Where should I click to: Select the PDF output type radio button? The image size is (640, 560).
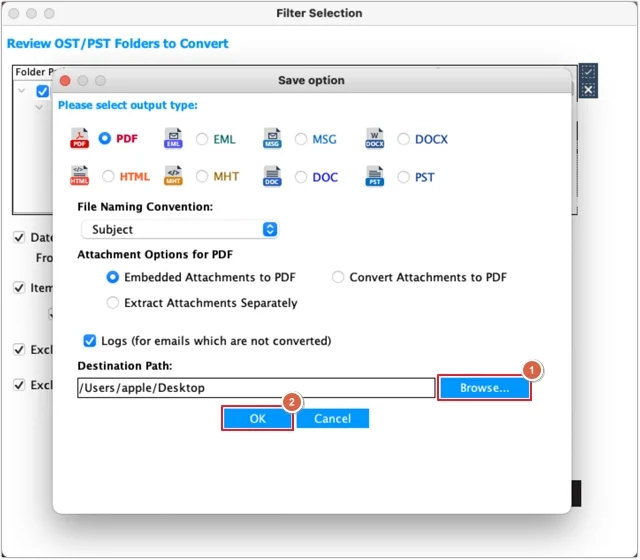[104, 138]
